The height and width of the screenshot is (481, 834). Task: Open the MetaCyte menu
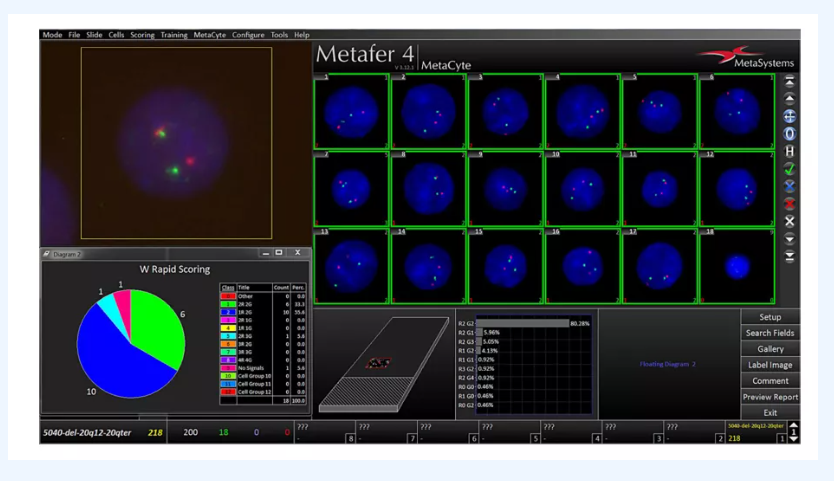click(210, 35)
